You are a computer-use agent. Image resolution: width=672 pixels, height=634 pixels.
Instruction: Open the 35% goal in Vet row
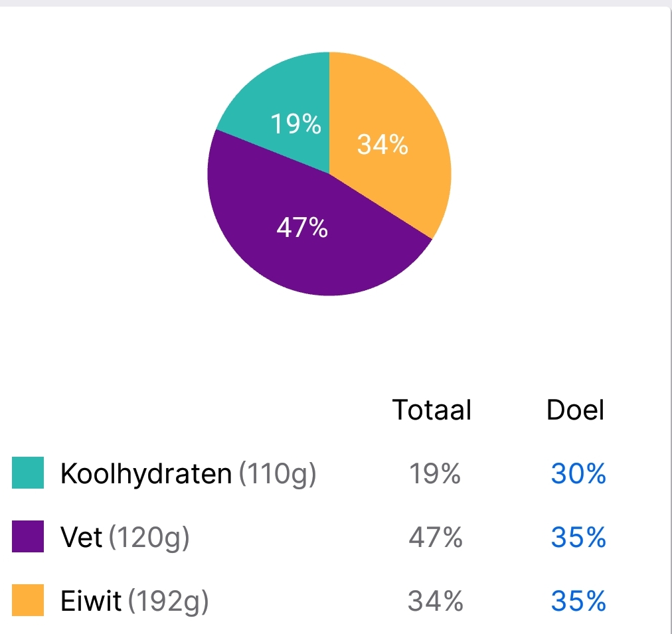[578, 537]
